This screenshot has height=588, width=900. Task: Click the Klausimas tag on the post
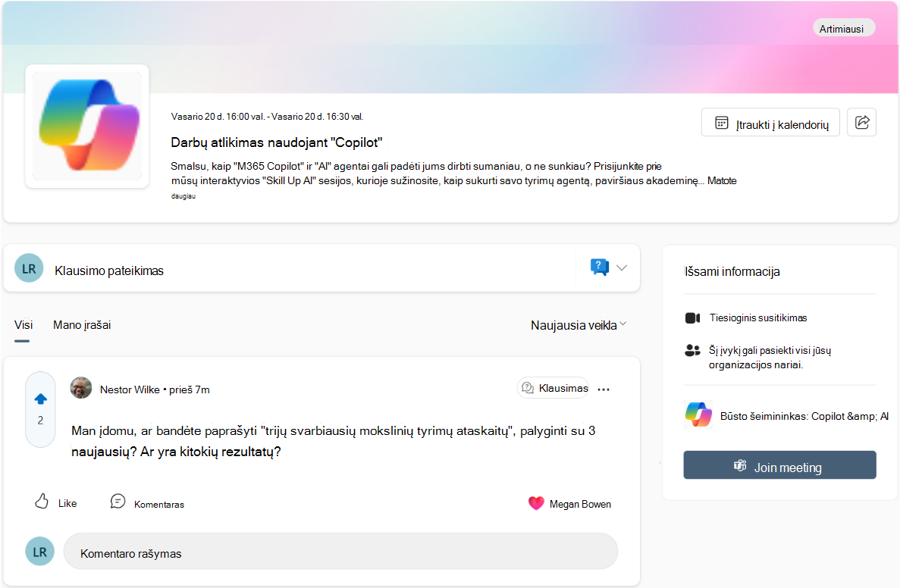click(553, 388)
